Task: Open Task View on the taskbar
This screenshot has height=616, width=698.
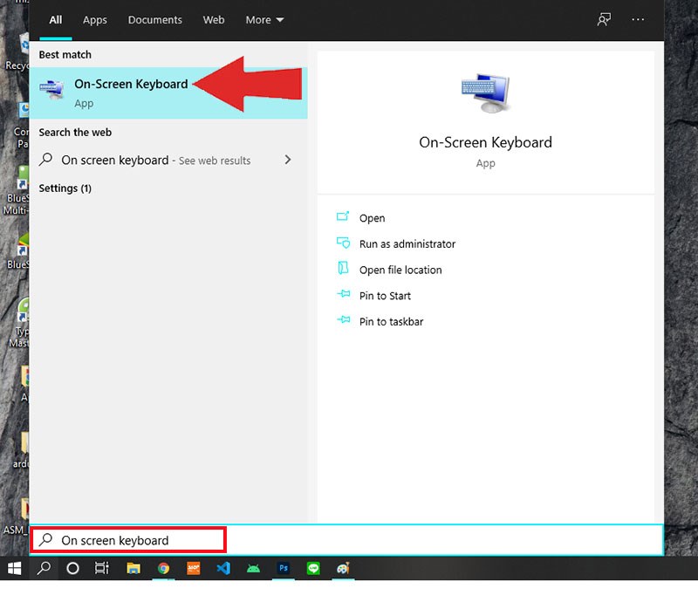Action: tap(102, 568)
